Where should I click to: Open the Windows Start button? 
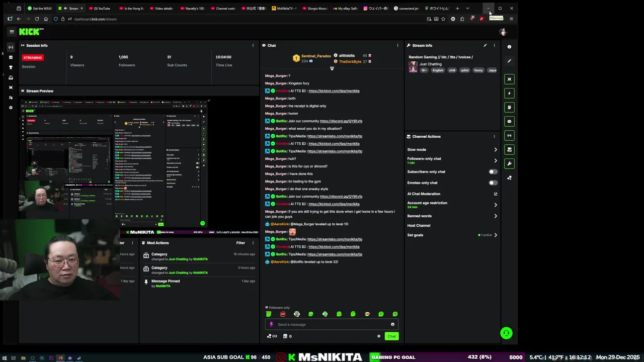[x=4, y=358]
